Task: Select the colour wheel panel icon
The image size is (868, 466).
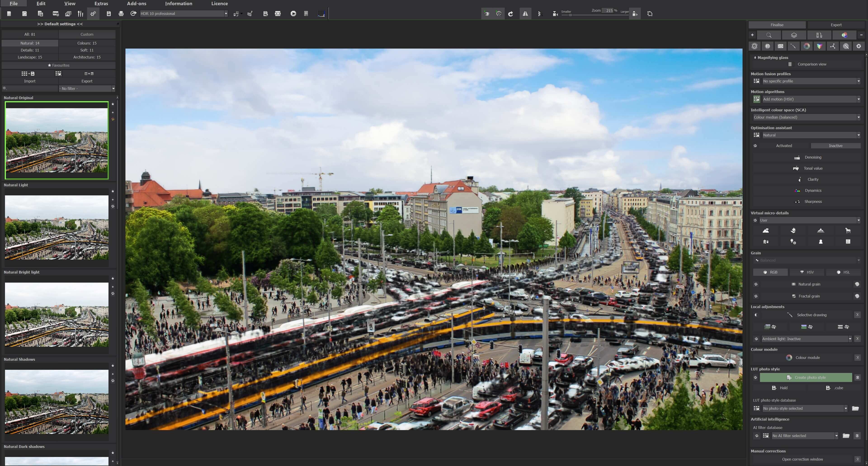Action: coord(807,46)
